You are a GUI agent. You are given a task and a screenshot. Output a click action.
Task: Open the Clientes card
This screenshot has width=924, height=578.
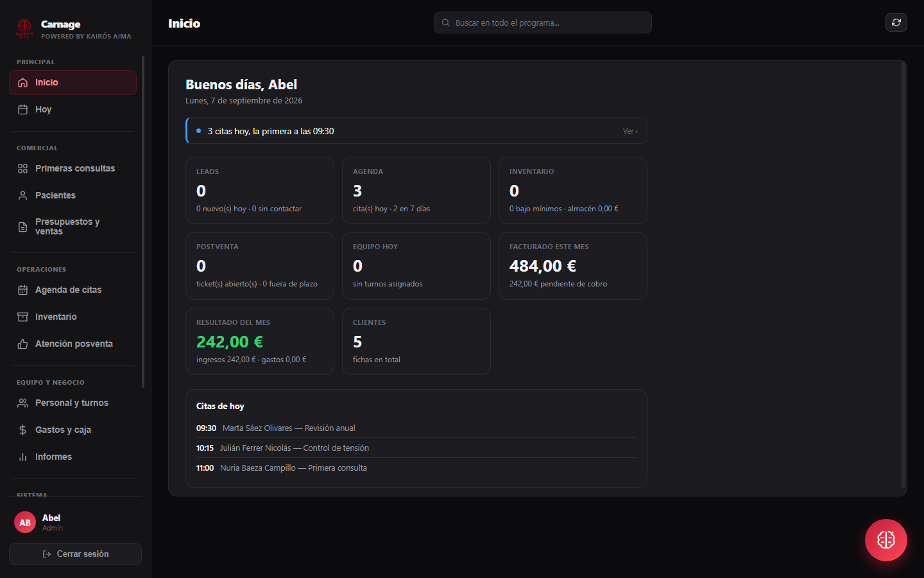[416, 342]
